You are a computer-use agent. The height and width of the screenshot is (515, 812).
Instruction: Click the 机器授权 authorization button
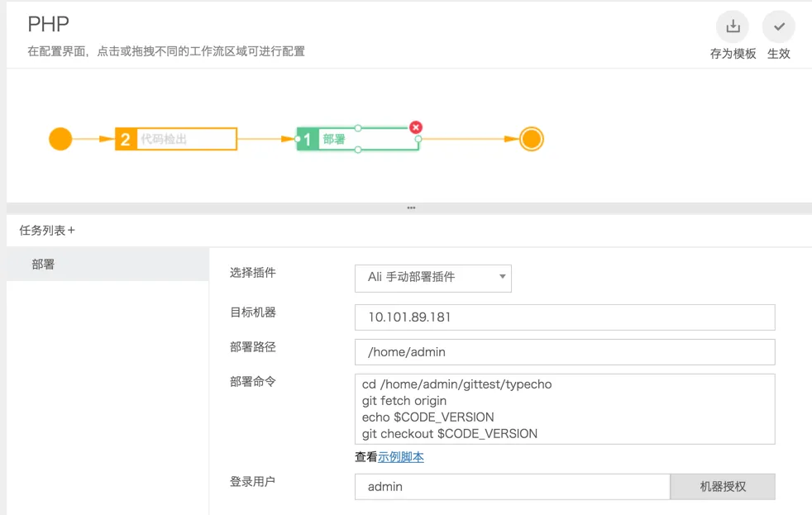click(723, 487)
